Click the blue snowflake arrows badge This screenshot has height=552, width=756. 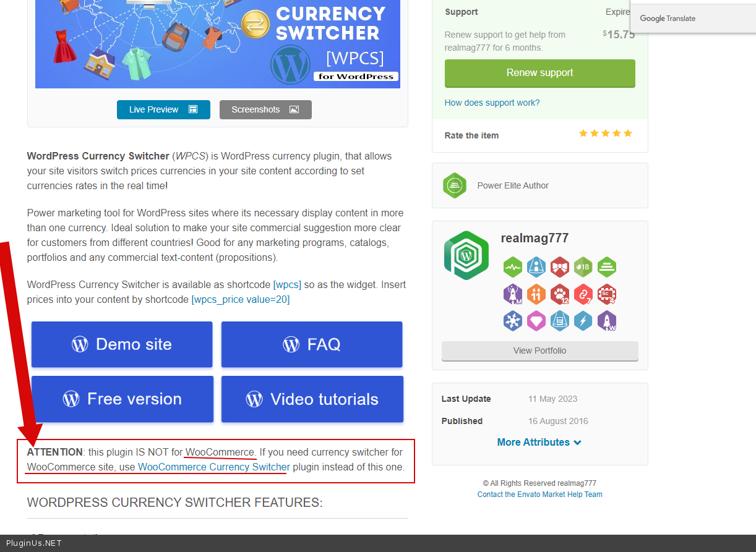512,321
